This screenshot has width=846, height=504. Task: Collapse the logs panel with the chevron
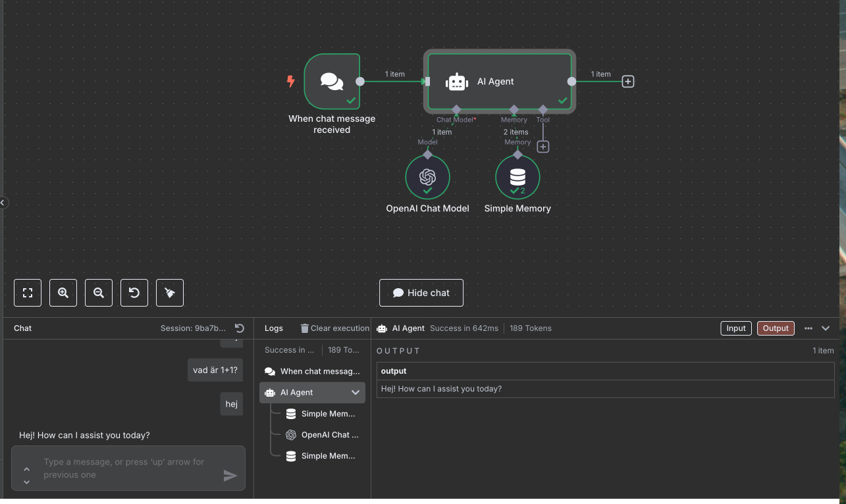pos(826,328)
